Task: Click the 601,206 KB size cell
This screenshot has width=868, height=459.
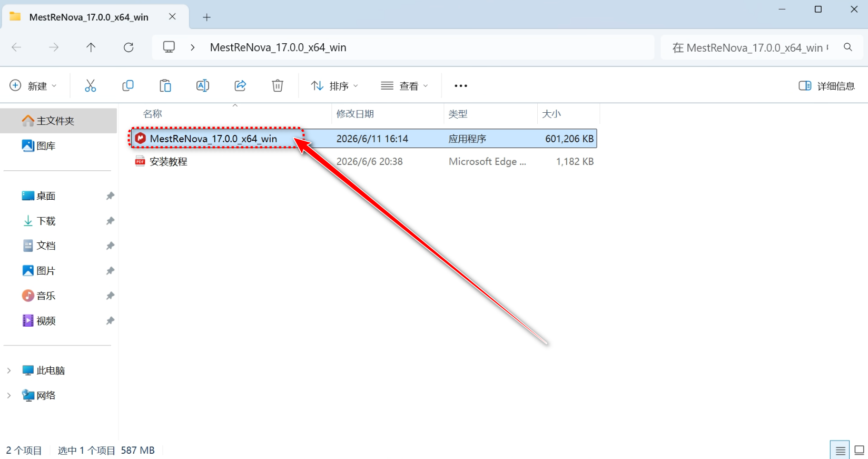Action: point(569,139)
